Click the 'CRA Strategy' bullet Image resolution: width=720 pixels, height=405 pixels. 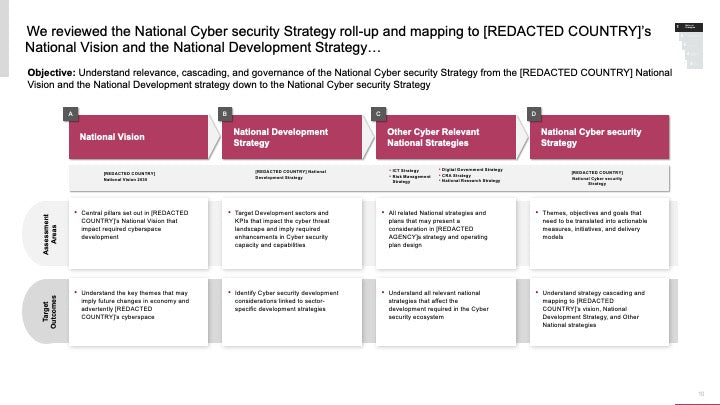click(456, 175)
